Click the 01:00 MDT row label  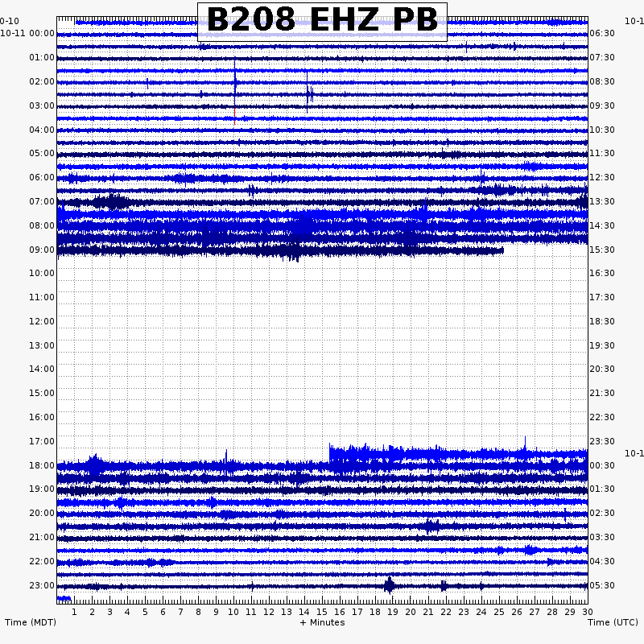42,57
